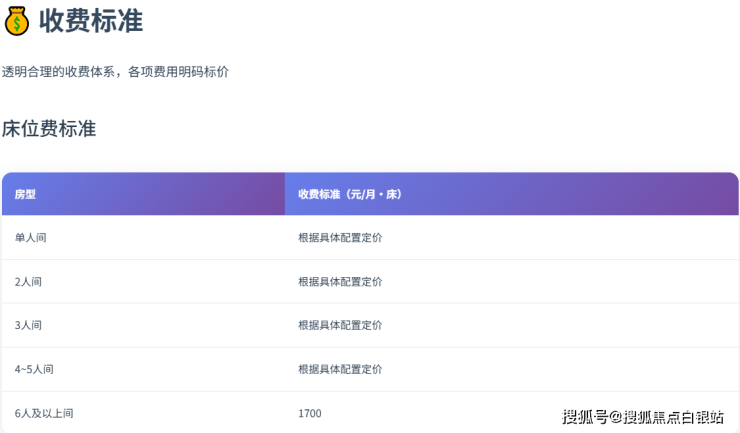Select the 6人及以上间 room type cell
The width and height of the screenshot is (740, 433).
(44, 413)
